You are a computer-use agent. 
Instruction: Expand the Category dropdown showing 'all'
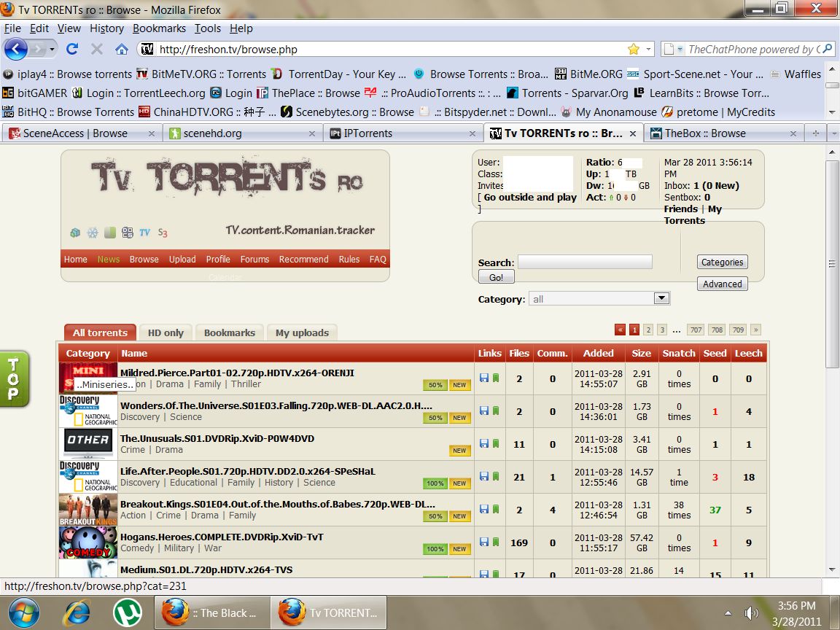(661, 298)
